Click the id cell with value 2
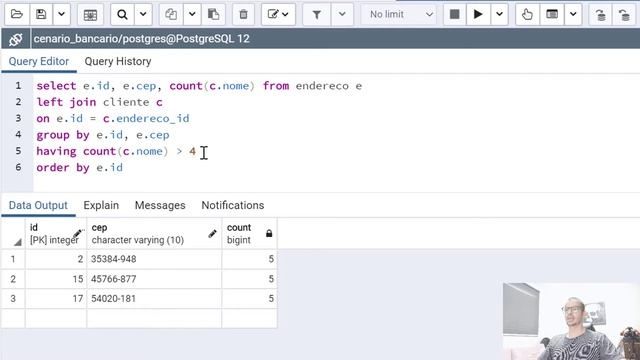Viewport: 640px width, 360px height. point(56,259)
